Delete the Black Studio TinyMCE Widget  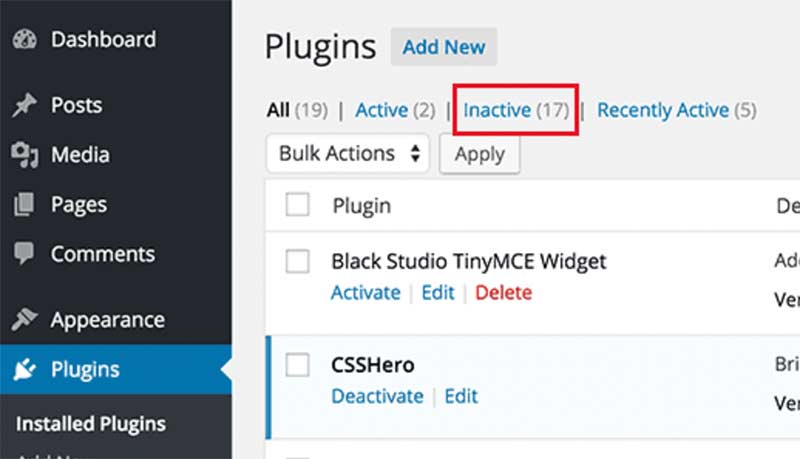click(503, 293)
